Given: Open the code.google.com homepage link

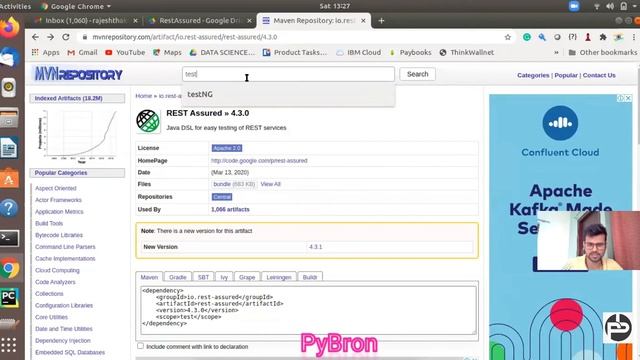Looking at the screenshot, I should pyautogui.click(x=259, y=161).
